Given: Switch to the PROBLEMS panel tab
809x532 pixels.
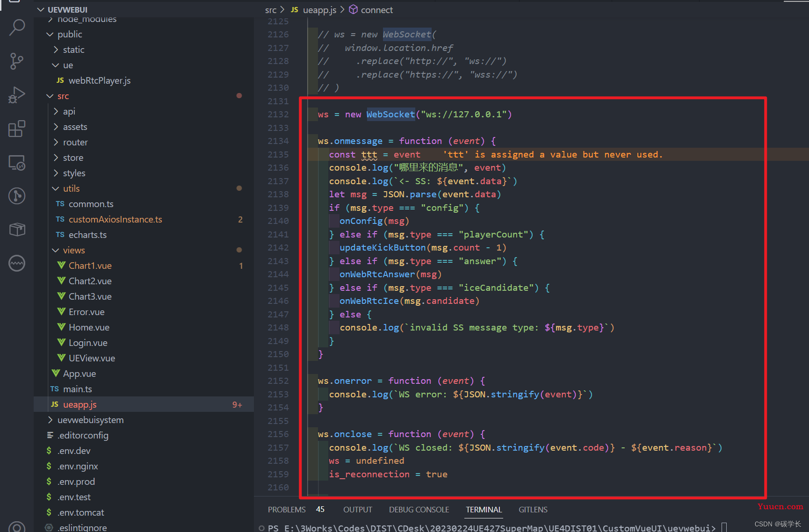Looking at the screenshot, I should [x=287, y=510].
